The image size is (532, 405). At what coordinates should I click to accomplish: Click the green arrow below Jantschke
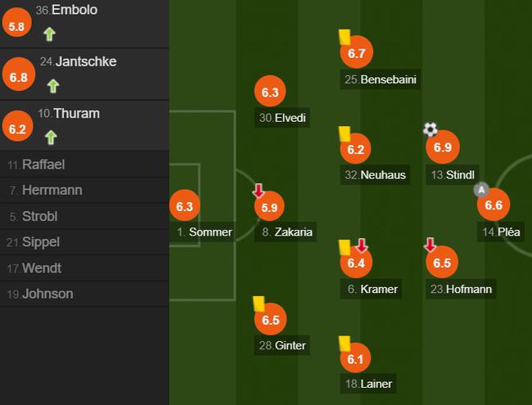(x=53, y=86)
